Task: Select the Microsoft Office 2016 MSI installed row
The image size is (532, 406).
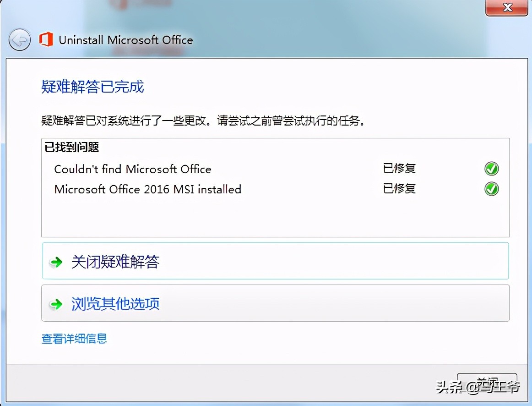Action: pos(275,189)
